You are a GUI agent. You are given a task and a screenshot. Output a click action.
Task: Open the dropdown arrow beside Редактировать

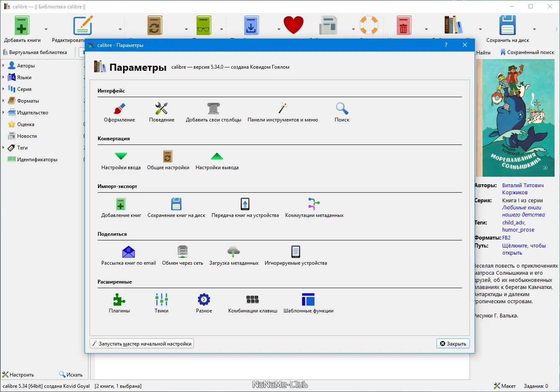120,29
